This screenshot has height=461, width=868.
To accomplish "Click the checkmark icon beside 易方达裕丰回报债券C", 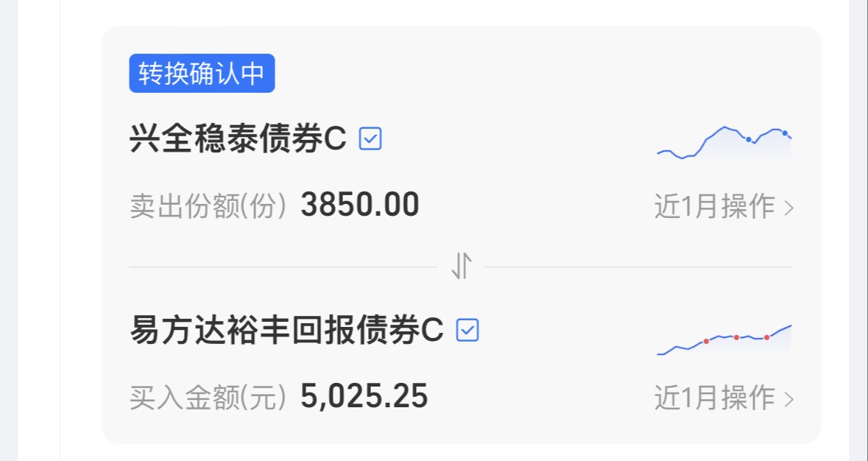I will 467,330.
